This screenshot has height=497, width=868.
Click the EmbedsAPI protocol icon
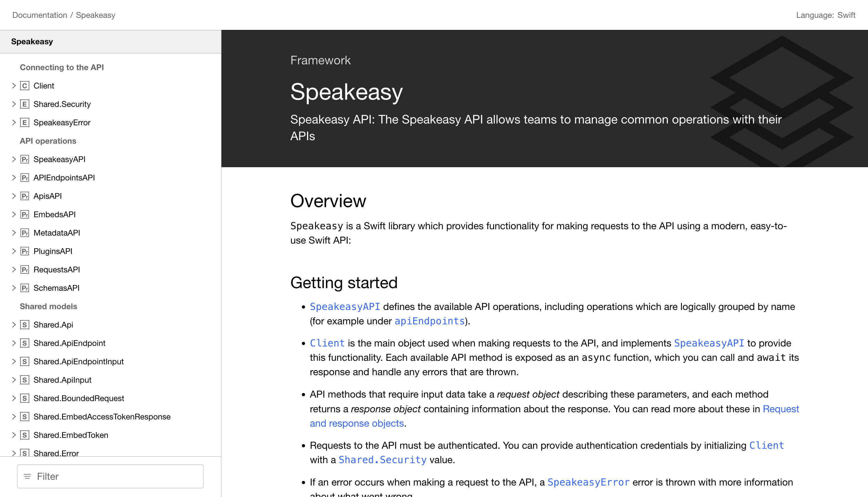(24, 214)
